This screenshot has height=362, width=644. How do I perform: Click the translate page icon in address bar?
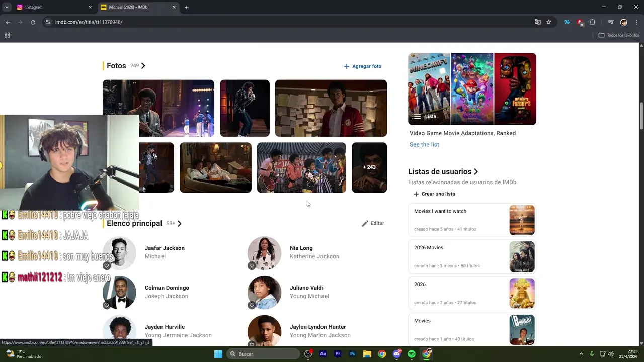click(x=538, y=22)
